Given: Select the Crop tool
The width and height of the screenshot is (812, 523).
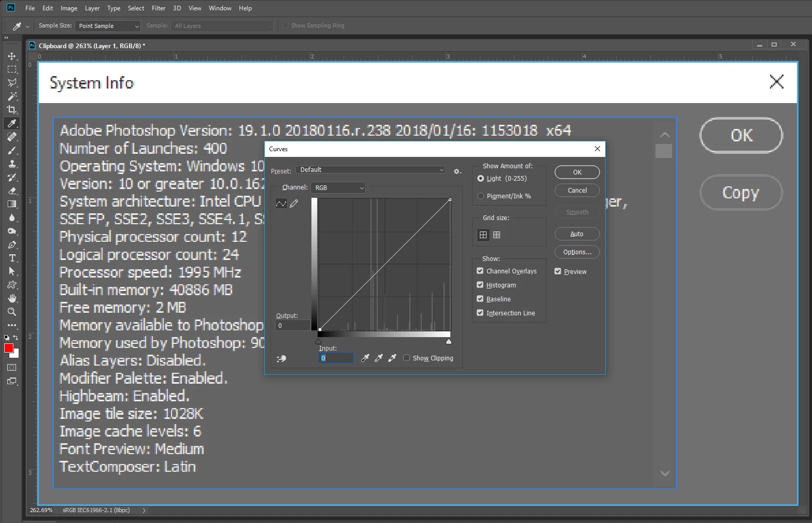Looking at the screenshot, I should click(x=12, y=110).
